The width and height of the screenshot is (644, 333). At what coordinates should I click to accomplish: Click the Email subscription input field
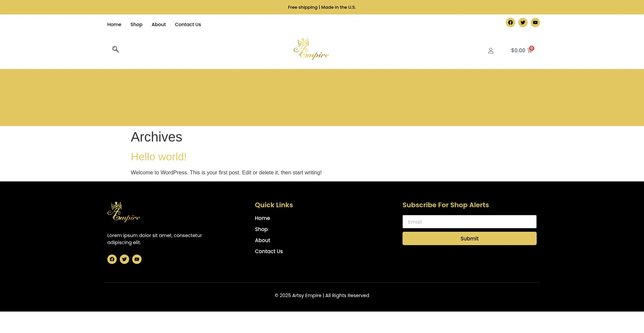[x=469, y=222]
